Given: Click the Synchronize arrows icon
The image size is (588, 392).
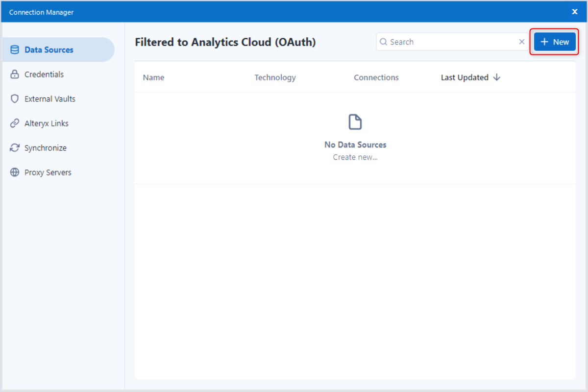Looking at the screenshot, I should (15, 148).
